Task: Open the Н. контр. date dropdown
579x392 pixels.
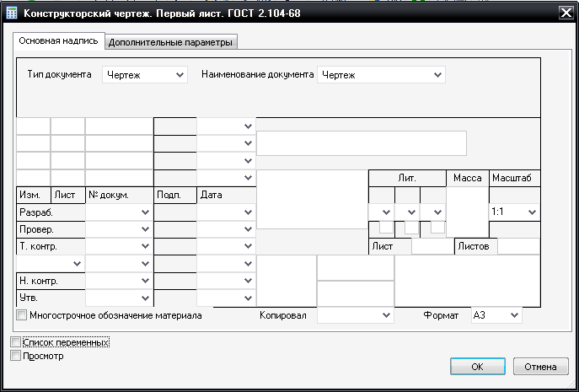Action: pos(227,281)
